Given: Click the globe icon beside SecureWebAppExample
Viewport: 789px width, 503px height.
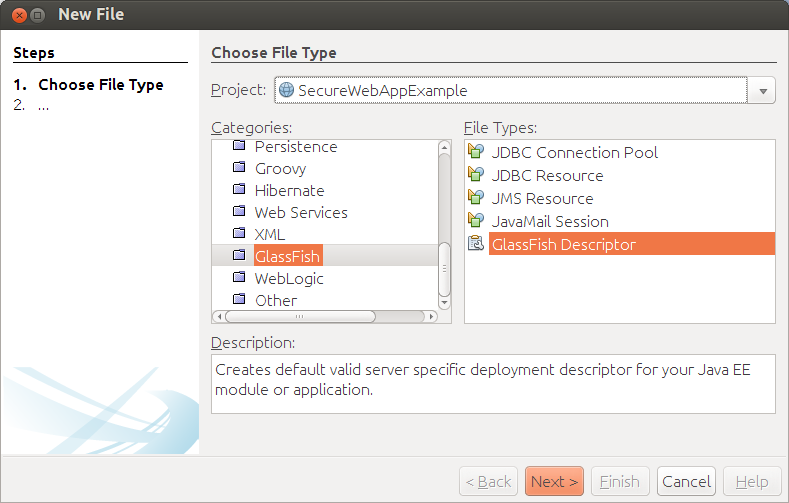Looking at the screenshot, I should [x=286, y=90].
